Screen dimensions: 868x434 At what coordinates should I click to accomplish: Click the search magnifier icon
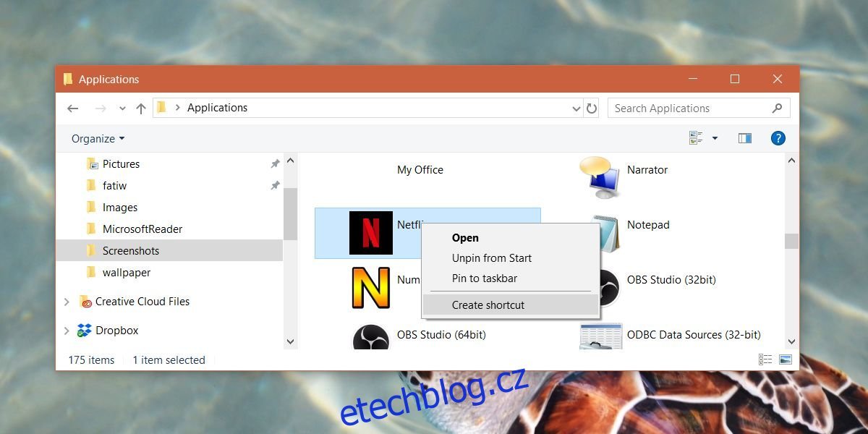[x=778, y=108]
